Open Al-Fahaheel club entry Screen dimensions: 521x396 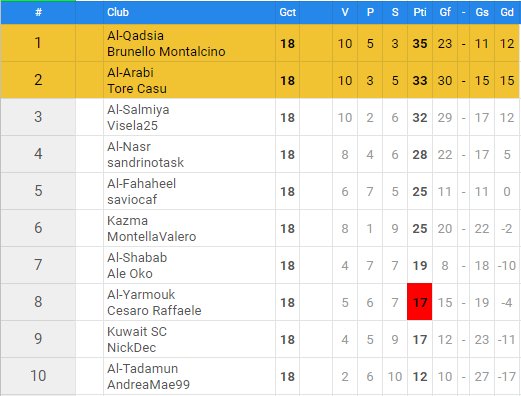141,184
